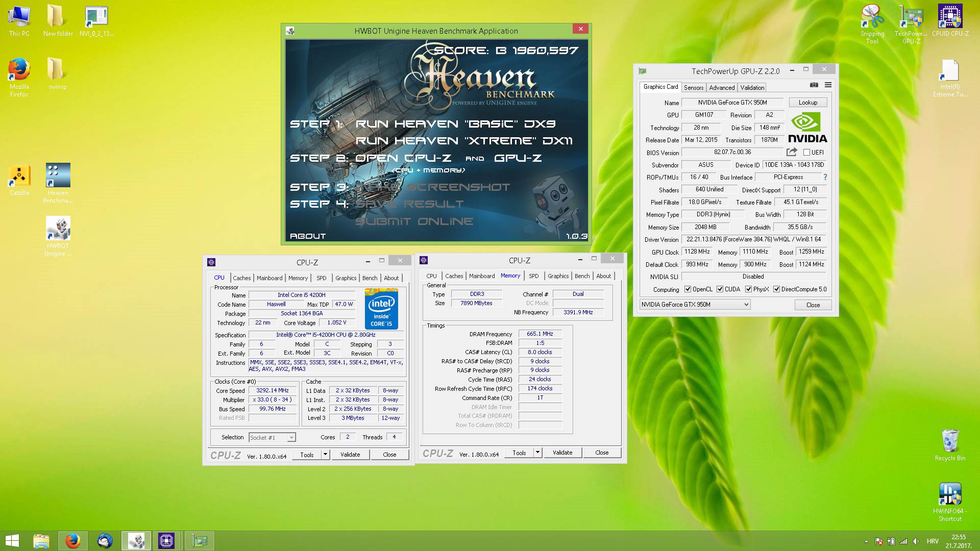Click GPU-Z link in Heaven app
This screenshot has width=980, height=551.
[x=518, y=158]
